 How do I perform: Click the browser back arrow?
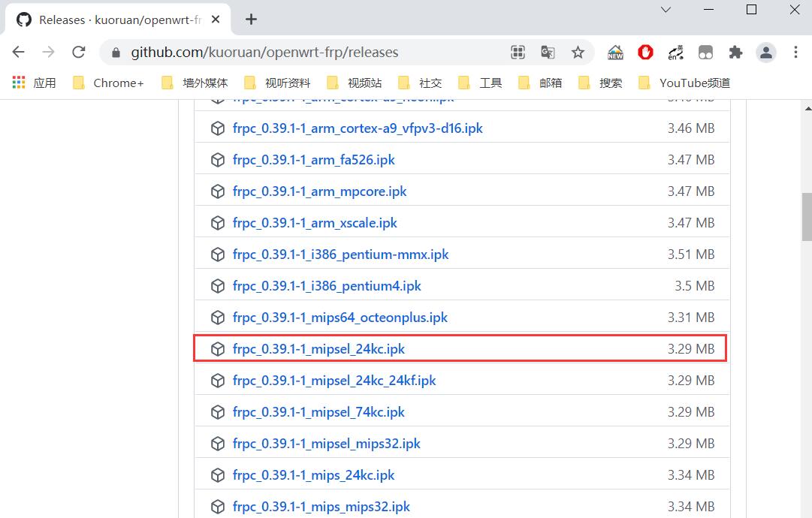coord(19,52)
